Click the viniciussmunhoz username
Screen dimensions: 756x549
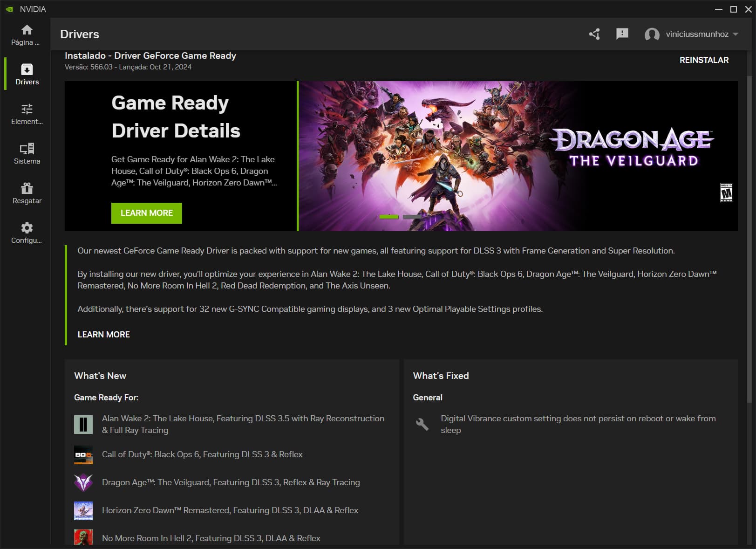[697, 34]
